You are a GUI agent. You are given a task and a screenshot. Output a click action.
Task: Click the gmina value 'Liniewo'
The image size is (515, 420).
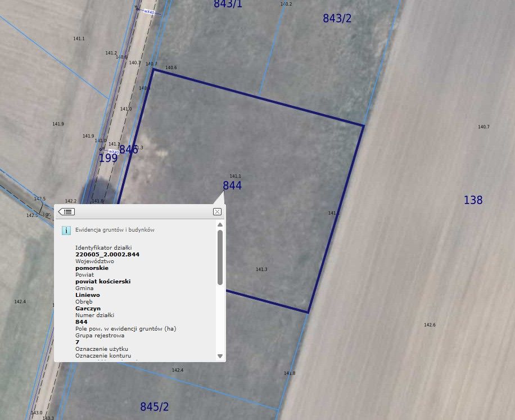point(88,295)
